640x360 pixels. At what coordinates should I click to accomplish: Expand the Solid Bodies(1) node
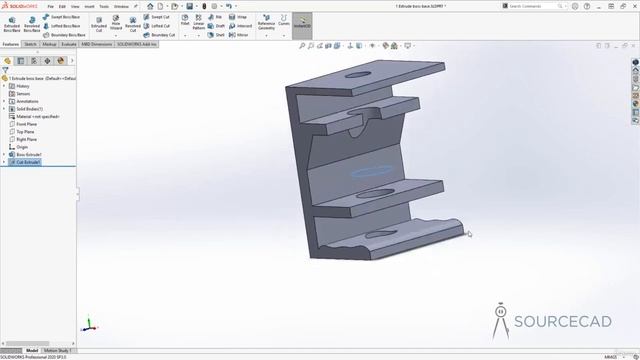(4, 109)
